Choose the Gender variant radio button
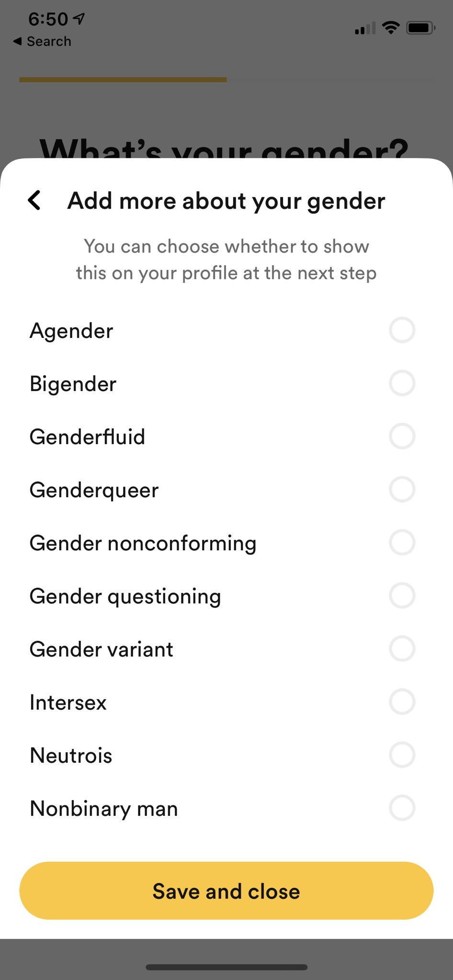 (402, 649)
